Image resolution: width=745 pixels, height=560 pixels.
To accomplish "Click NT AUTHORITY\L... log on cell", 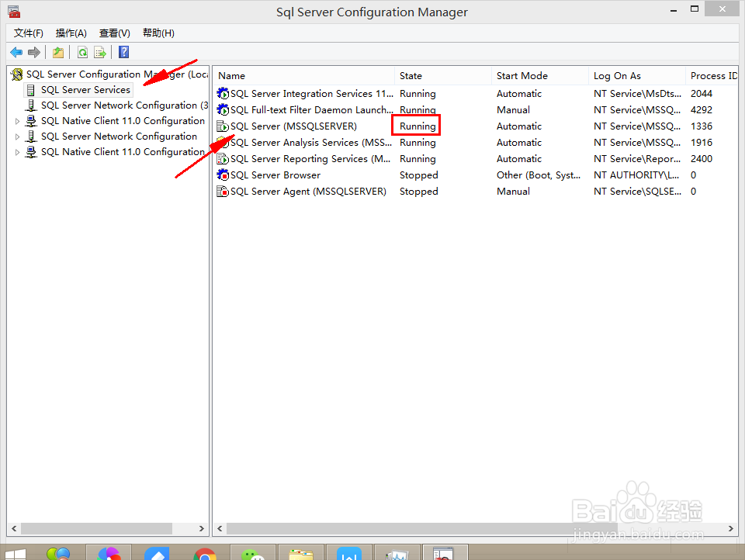I will (636, 175).
